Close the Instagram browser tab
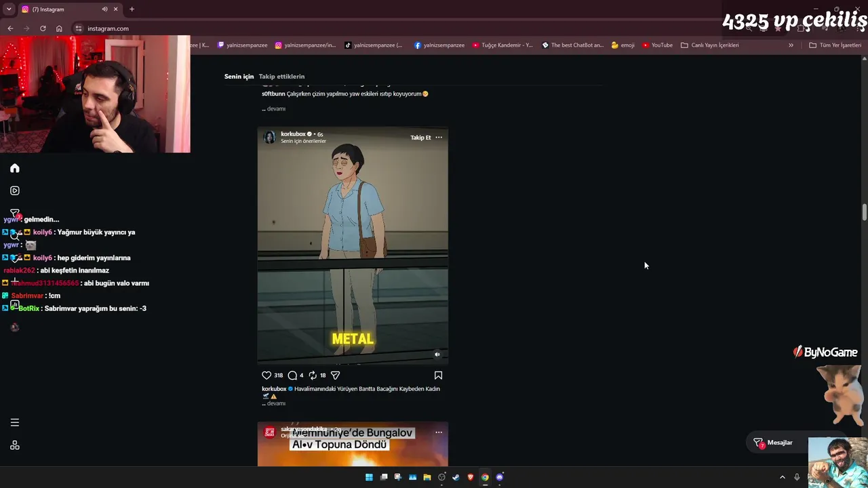The image size is (868, 488). 115,9
